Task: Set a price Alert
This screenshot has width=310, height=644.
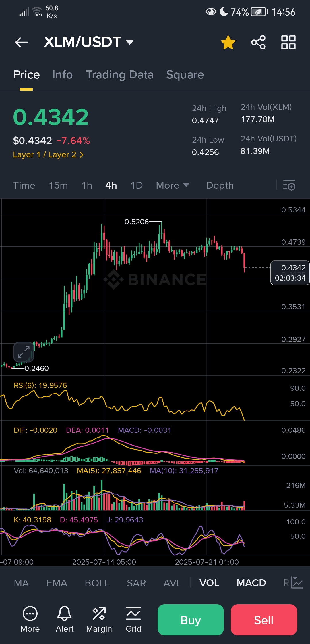Action: [x=65, y=619]
